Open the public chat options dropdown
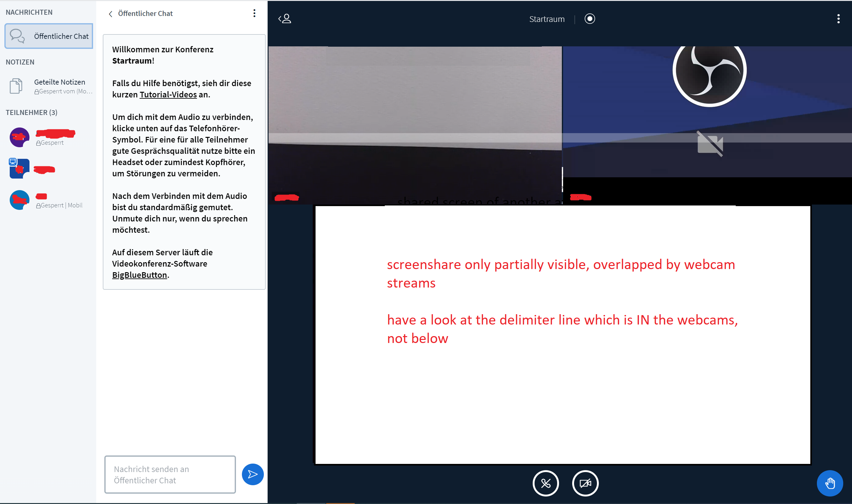The width and height of the screenshot is (852, 504). click(254, 13)
